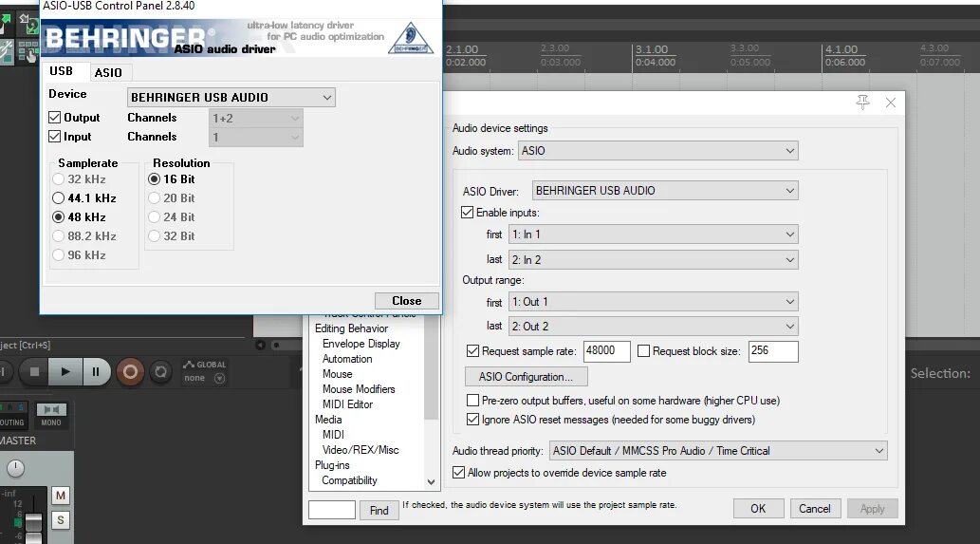
Task: Click Find button in preferences
Action: (x=379, y=510)
